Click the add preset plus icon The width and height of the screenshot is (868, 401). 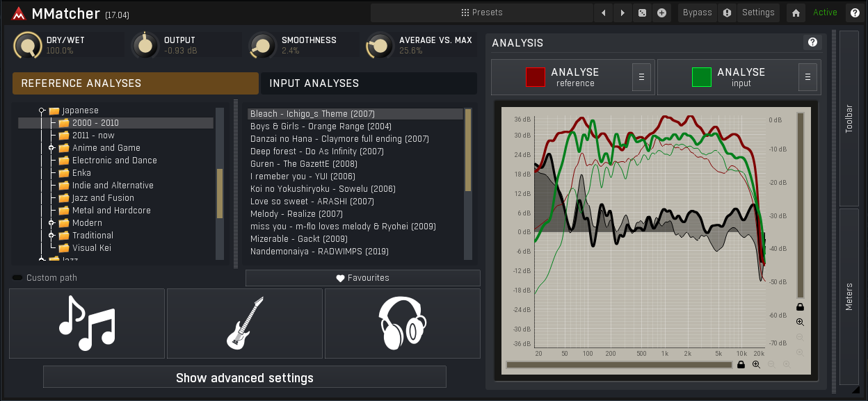pos(661,13)
